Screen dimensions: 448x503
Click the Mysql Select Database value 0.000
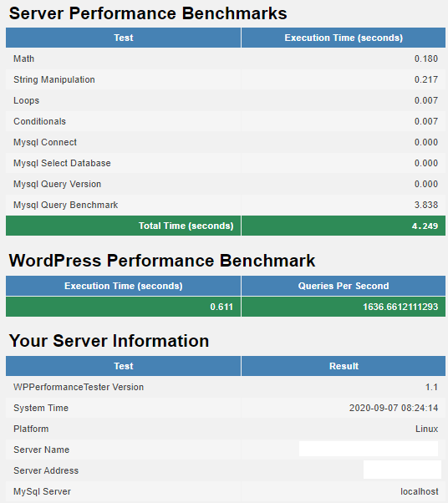[x=426, y=163]
